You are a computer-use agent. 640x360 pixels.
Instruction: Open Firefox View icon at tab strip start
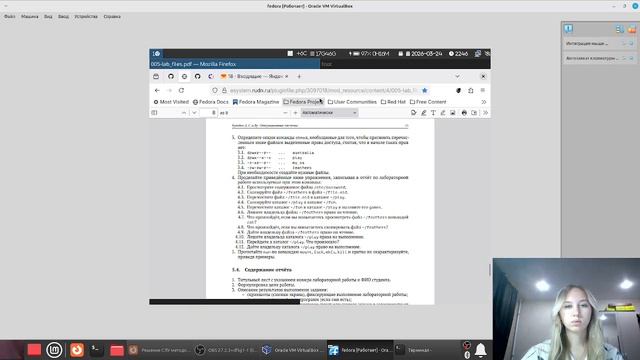[x=156, y=76]
